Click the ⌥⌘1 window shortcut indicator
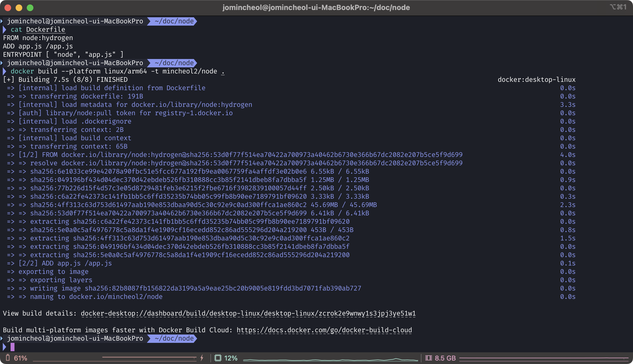Viewport: 633px width, 364px height. coord(618,7)
